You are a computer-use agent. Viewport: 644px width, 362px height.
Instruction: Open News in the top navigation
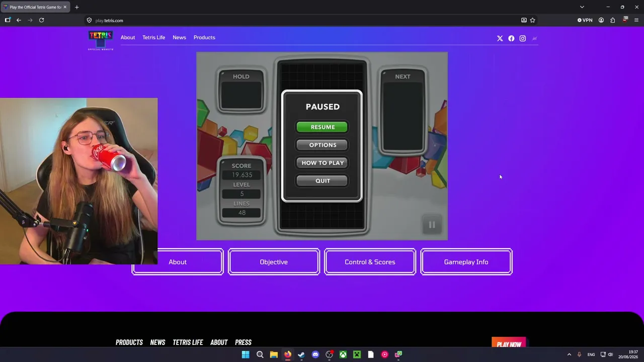click(179, 37)
